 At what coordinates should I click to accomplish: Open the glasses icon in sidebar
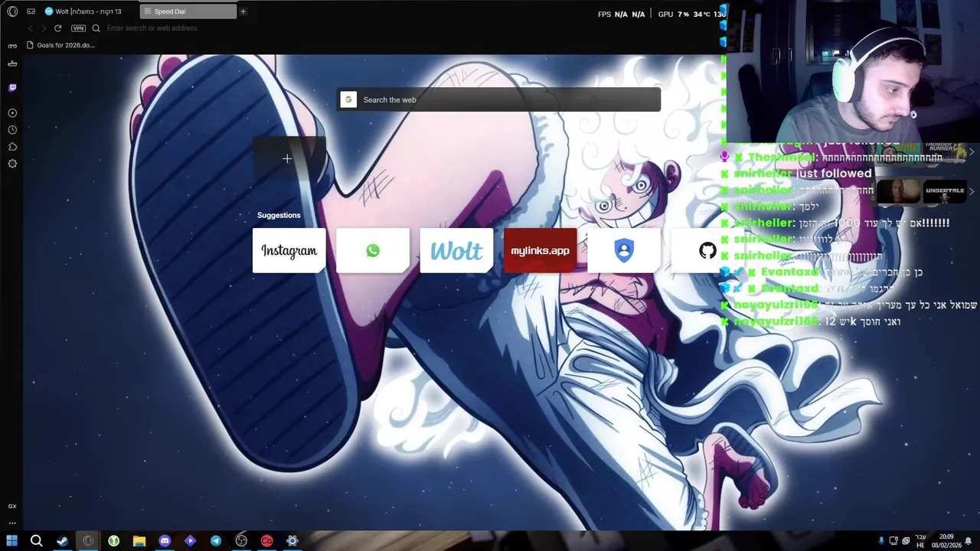coord(12,46)
